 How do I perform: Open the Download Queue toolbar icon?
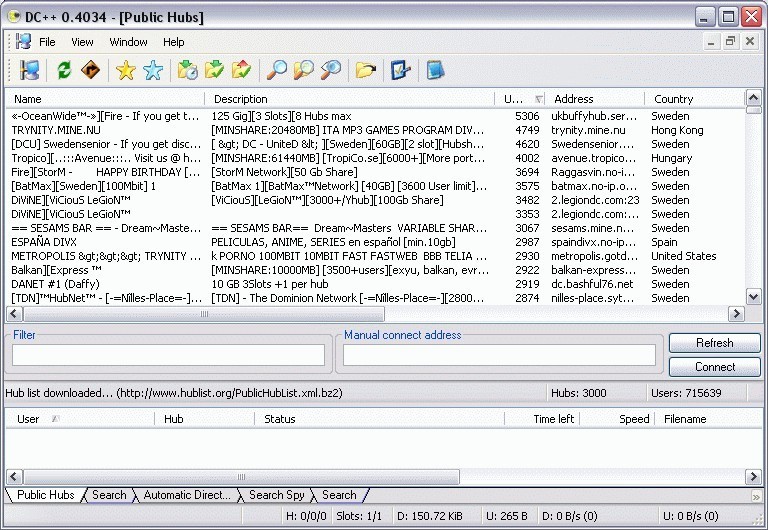point(187,70)
